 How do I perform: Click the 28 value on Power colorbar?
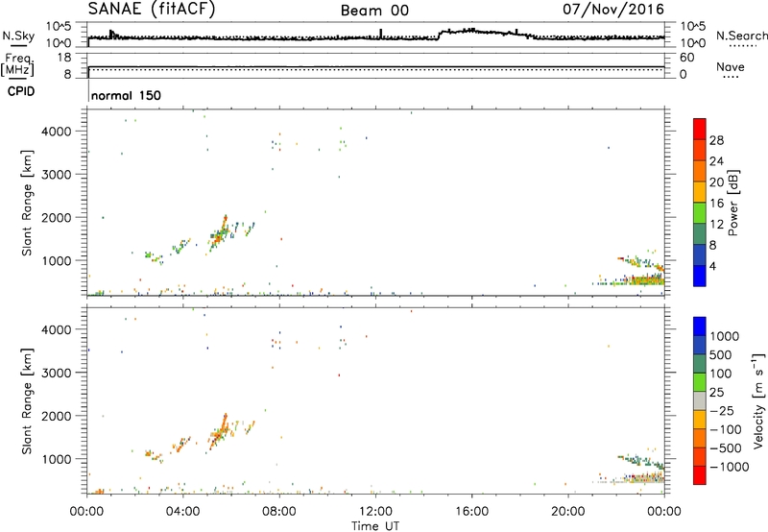pos(716,140)
